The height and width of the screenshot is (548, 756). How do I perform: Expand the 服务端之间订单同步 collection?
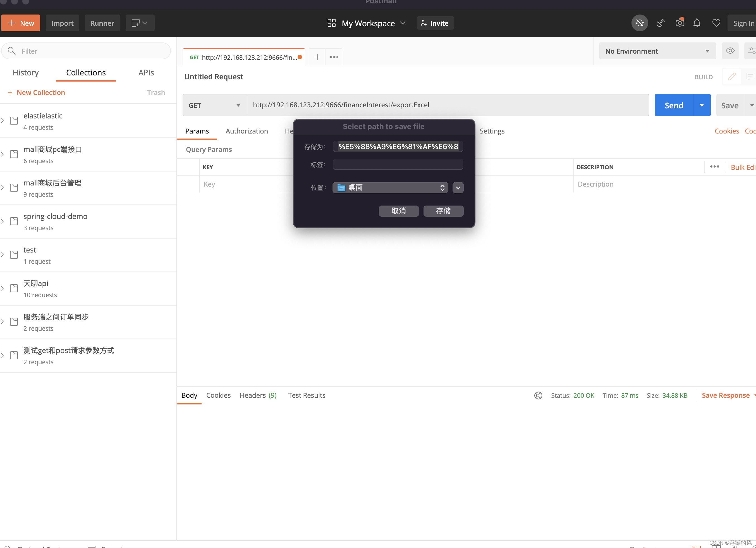[x=2, y=322]
